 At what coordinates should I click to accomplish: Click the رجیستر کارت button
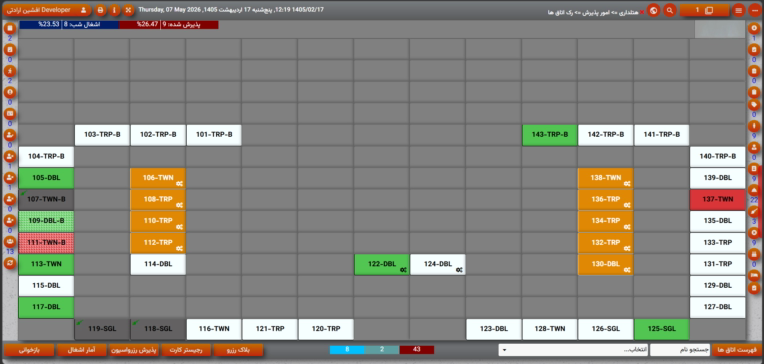point(186,350)
